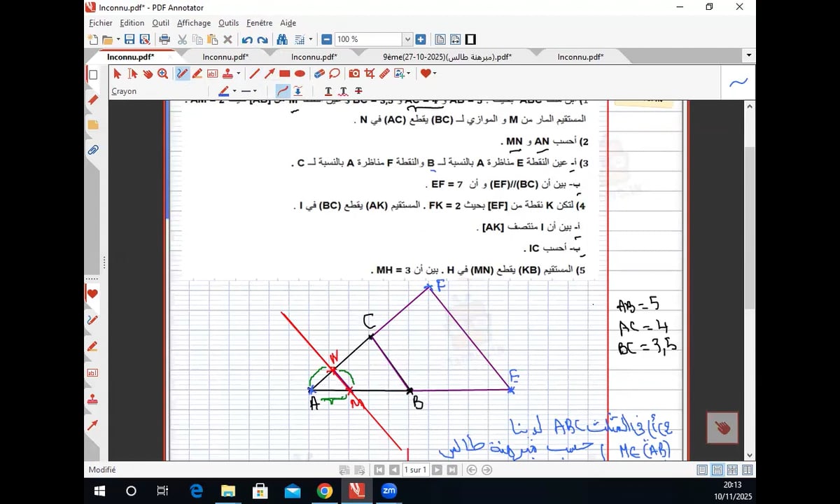Toggle freehand curve smoothing mode button

(x=283, y=91)
